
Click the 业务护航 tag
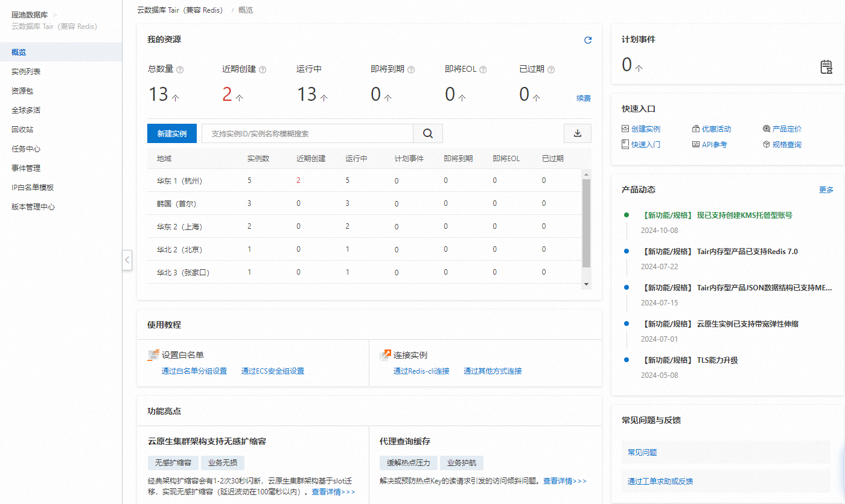click(462, 463)
